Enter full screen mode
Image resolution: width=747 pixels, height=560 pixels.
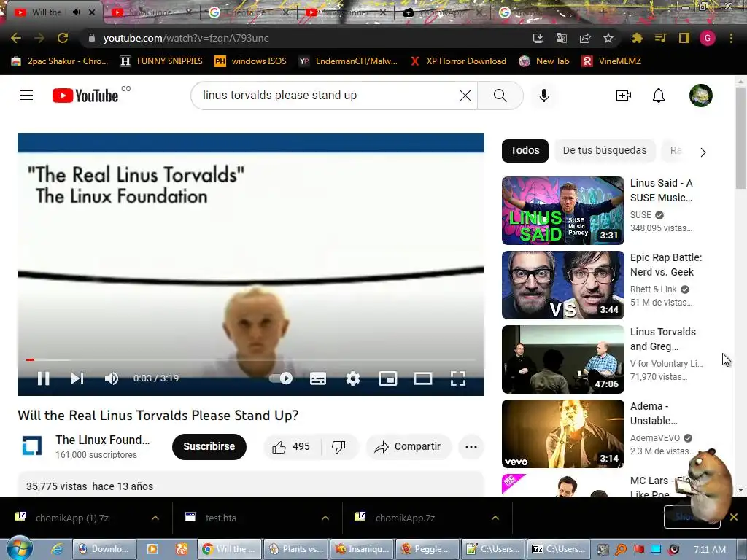click(x=458, y=378)
